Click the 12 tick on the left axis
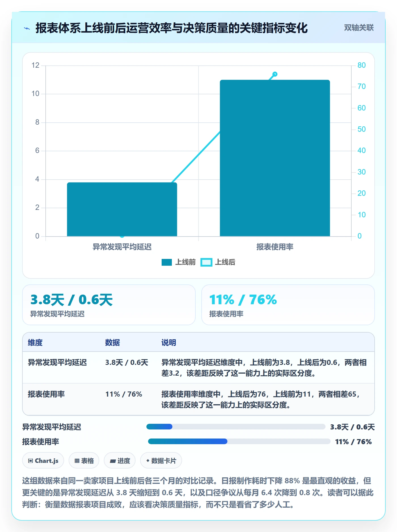The height and width of the screenshot is (532, 397). pyautogui.click(x=35, y=65)
